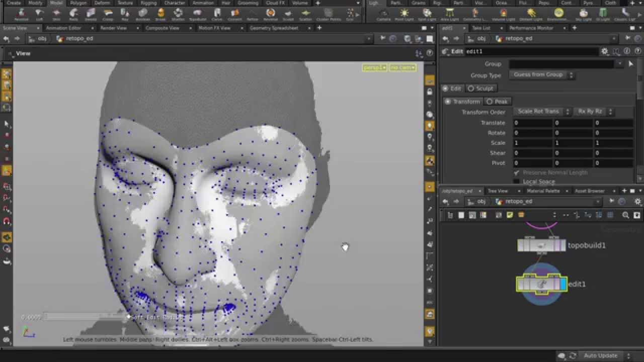Screen dimensions: 644x362
Task: Open the Take List tab
Action: pos(481,28)
